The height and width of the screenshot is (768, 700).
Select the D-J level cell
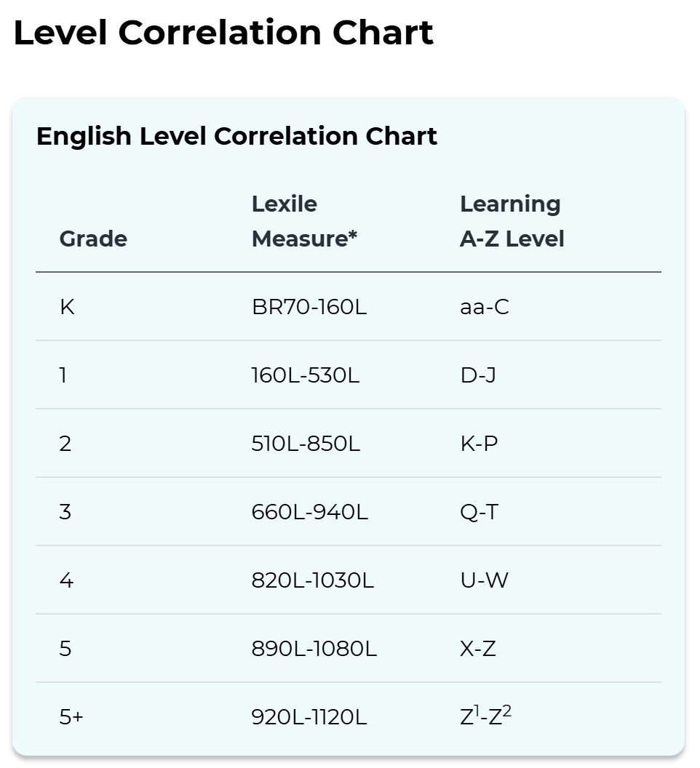478,375
